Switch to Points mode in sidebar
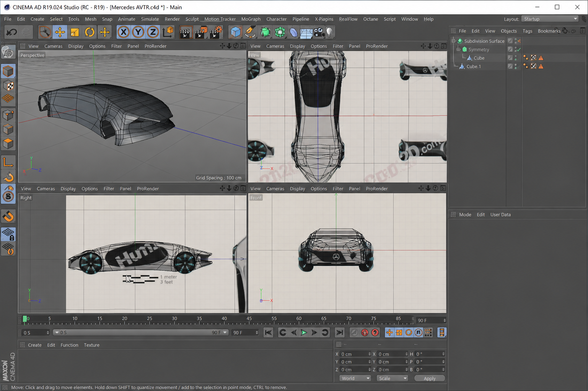The width and height of the screenshot is (588, 391). 8,115
